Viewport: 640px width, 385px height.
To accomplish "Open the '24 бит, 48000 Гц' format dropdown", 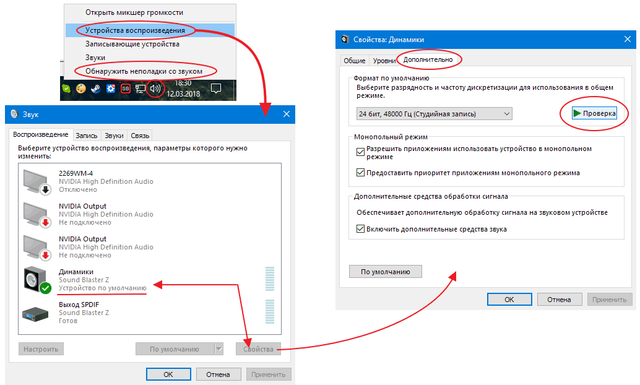I will pos(434,113).
